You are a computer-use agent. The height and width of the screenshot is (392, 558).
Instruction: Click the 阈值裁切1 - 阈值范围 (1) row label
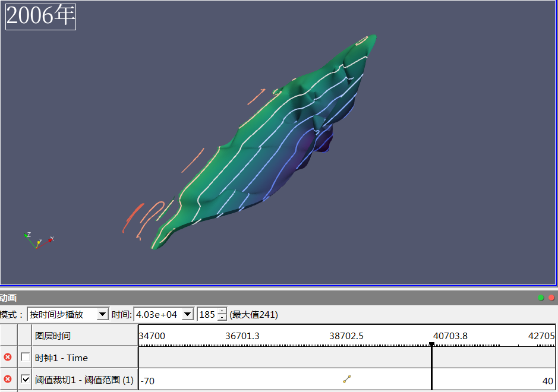coord(84,380)
